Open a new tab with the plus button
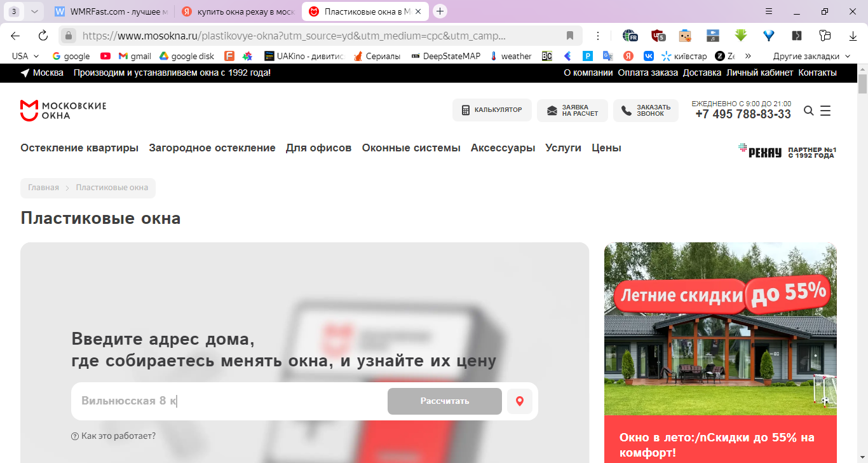 440,11
